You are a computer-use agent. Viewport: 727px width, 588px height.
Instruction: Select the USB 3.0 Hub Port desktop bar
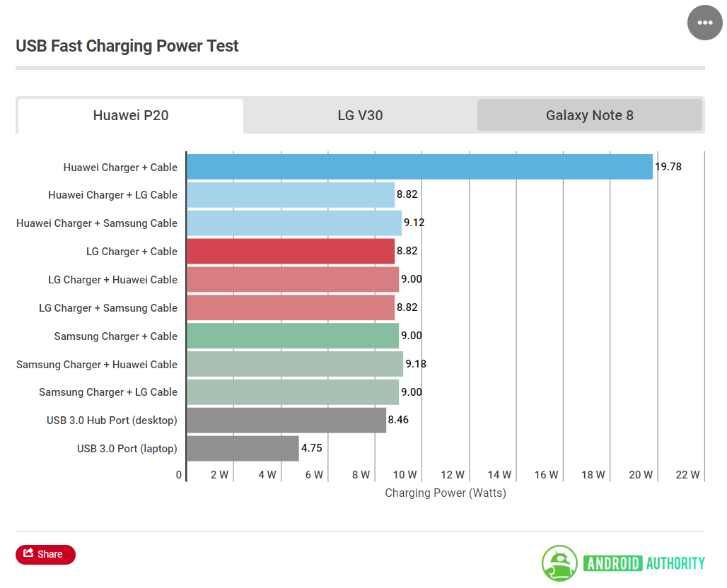point(286,421)
